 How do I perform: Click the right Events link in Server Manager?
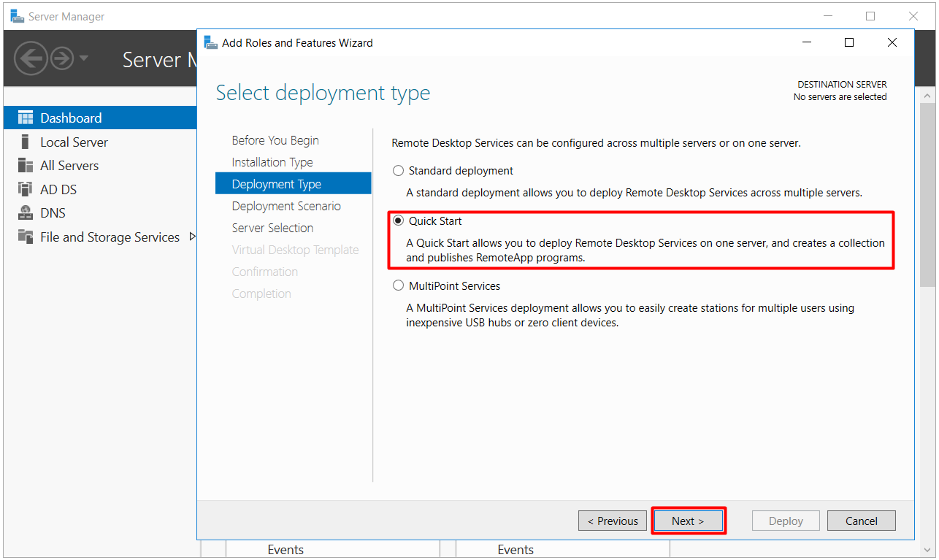(516, 550)
